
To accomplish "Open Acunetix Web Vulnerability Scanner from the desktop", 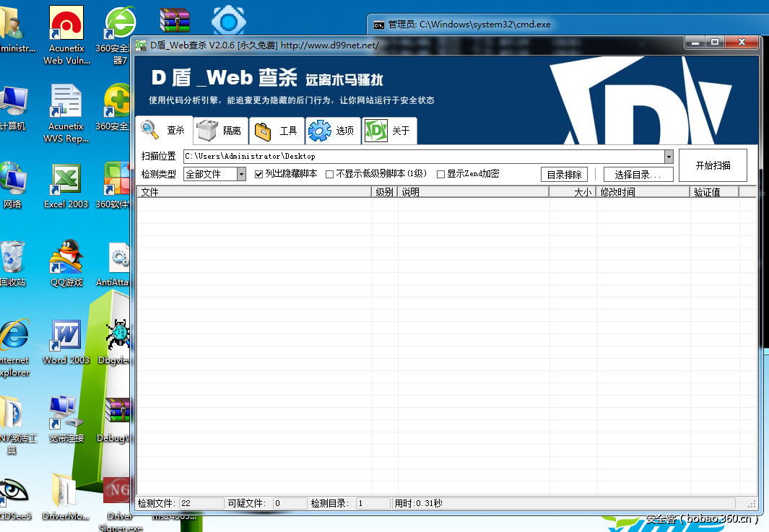I will point(66,22).
